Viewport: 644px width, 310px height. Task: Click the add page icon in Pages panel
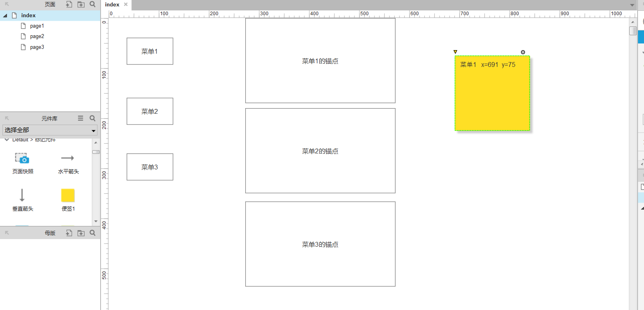[69, 4]
